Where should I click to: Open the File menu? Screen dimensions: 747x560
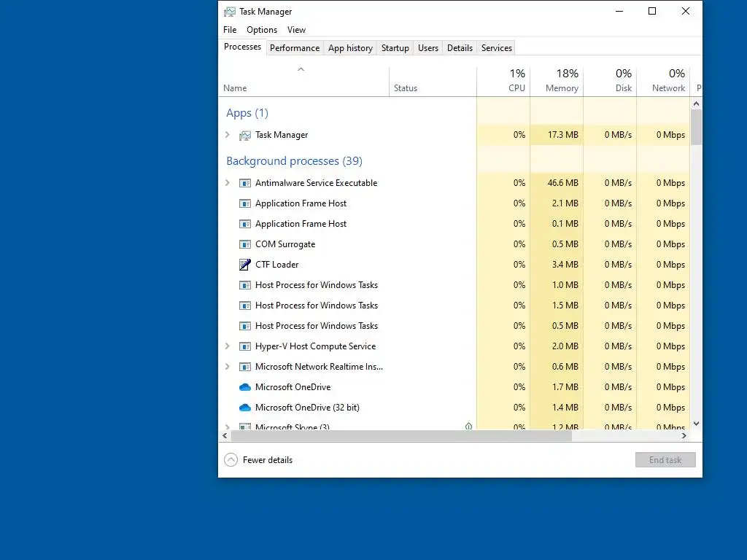[230, 29]
